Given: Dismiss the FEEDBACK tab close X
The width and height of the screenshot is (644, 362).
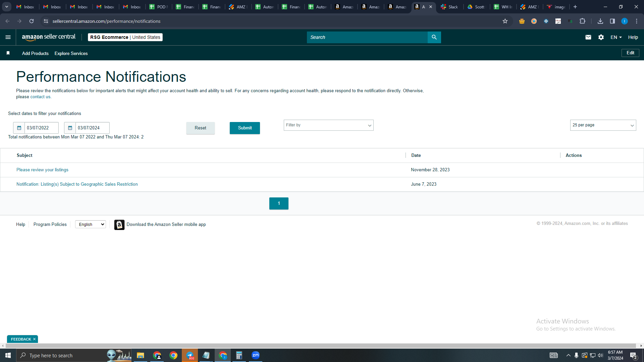Looking at the screenshot, I should (x=34, y=339).
